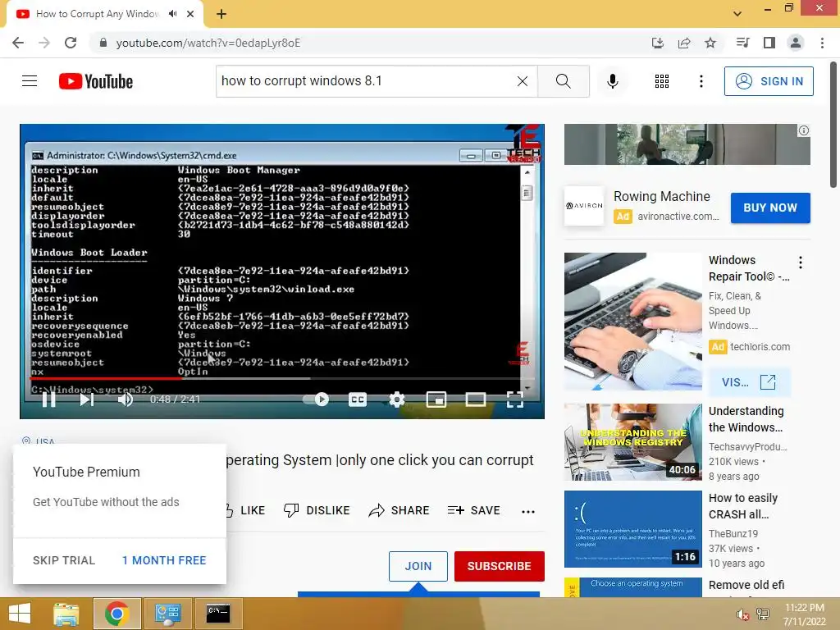Bookmark this tab with star
Image resolution: width=840 pixels, height=630 pixels.
coord(710,43)
